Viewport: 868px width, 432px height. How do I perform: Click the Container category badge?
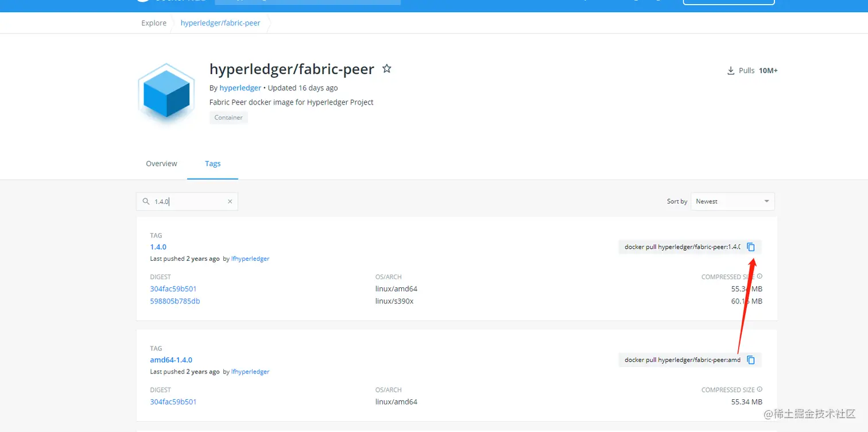point(228,117)
